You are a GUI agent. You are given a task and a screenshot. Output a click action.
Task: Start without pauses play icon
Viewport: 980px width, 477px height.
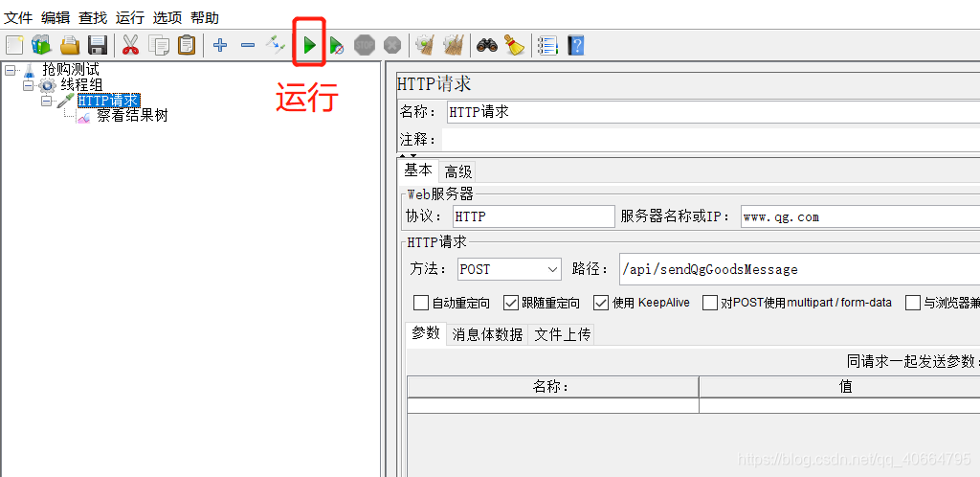[337, 45]
